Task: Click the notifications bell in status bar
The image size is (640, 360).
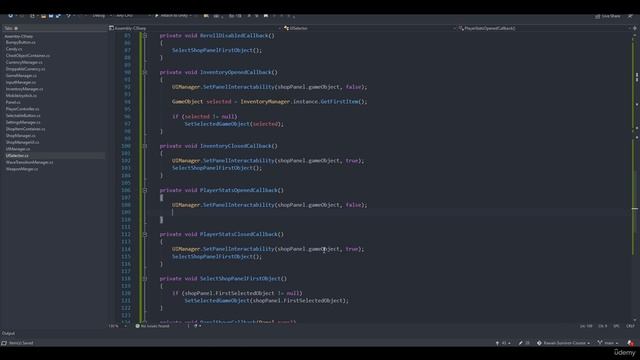Action: 631,343
